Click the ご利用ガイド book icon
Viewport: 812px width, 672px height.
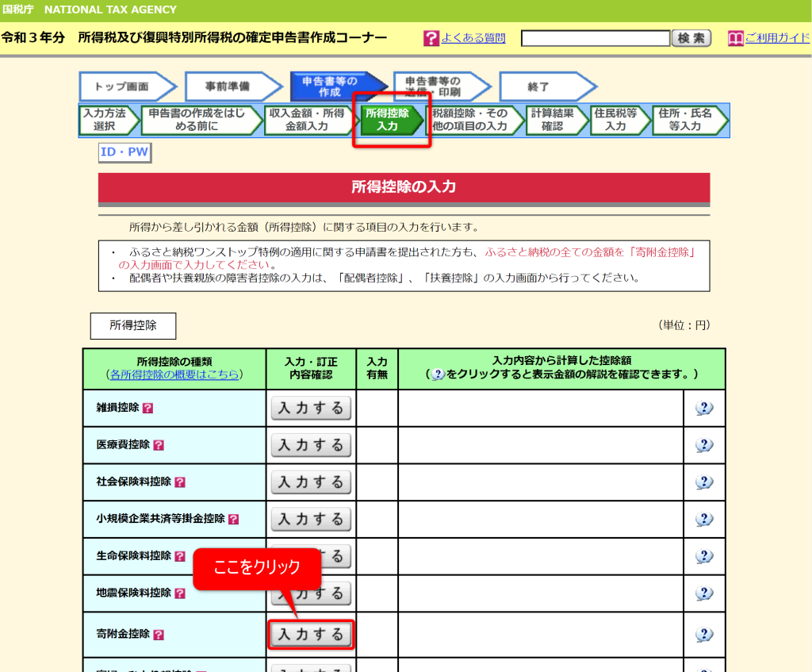(735, 38)
